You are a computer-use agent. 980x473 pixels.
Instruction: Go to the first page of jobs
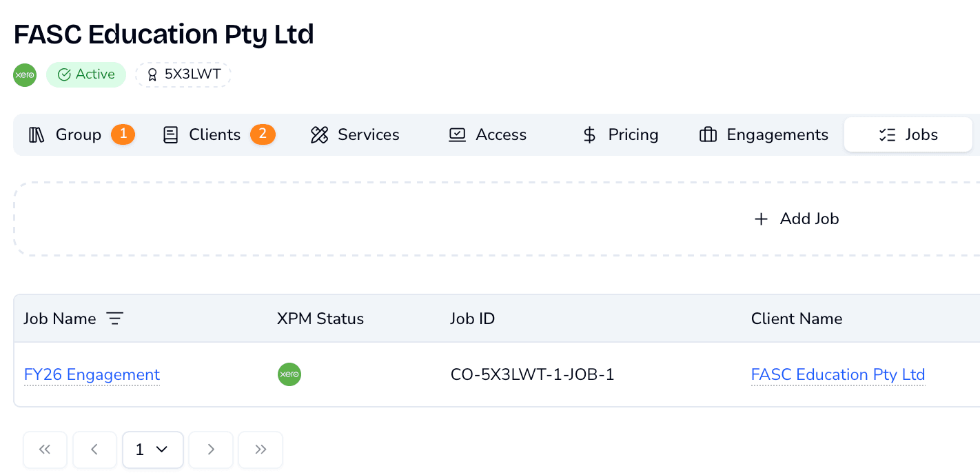[45, 450]
